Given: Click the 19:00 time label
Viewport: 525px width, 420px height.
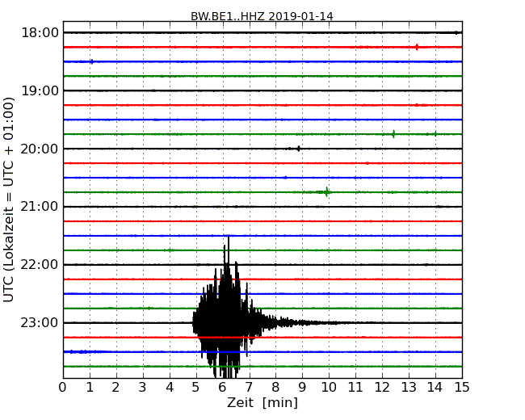Looking at the screenshot, I should point(40,90).
